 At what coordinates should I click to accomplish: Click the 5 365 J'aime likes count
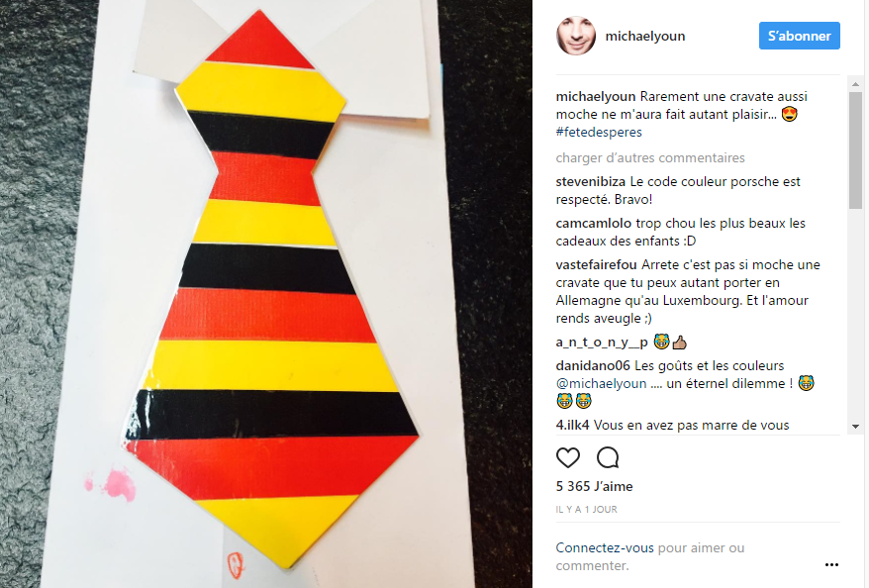coord(594,487)
